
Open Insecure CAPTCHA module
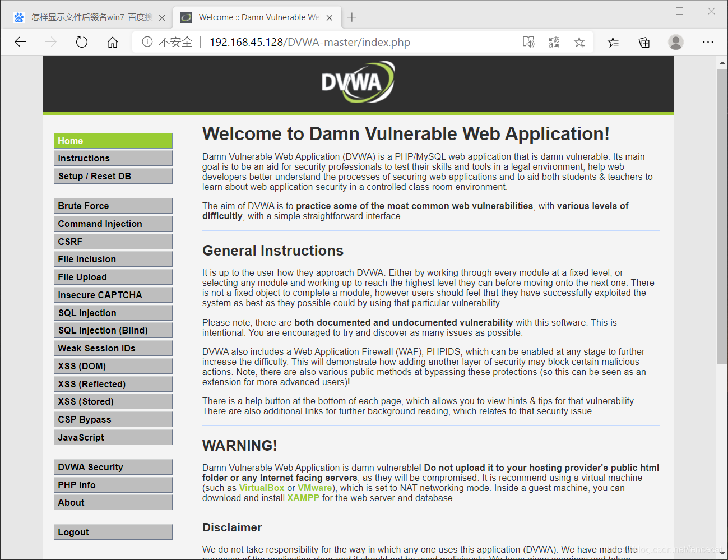[x=113, y=295]
